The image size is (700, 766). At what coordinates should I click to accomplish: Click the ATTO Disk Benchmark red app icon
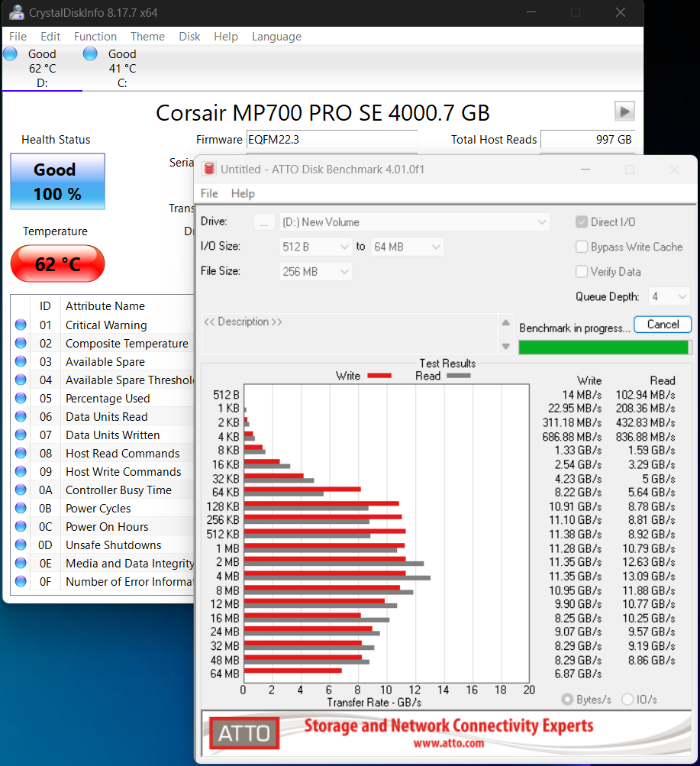(x=208, y=170)
